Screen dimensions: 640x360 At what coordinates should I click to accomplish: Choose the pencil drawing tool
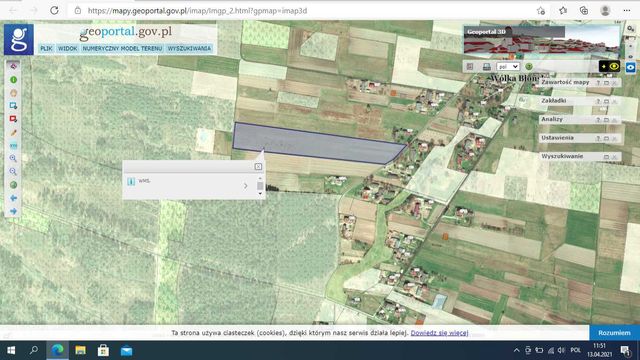coord(13,132)
